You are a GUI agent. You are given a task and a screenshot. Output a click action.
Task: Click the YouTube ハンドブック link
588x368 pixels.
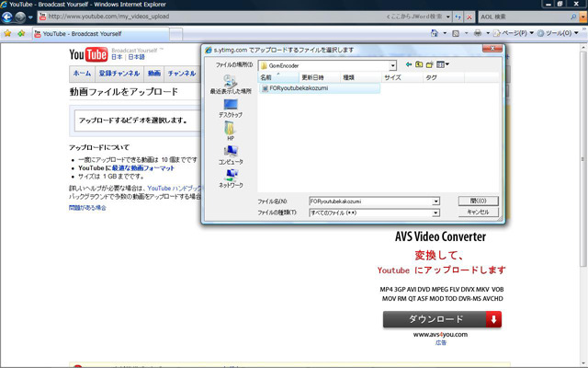[175, 188]
